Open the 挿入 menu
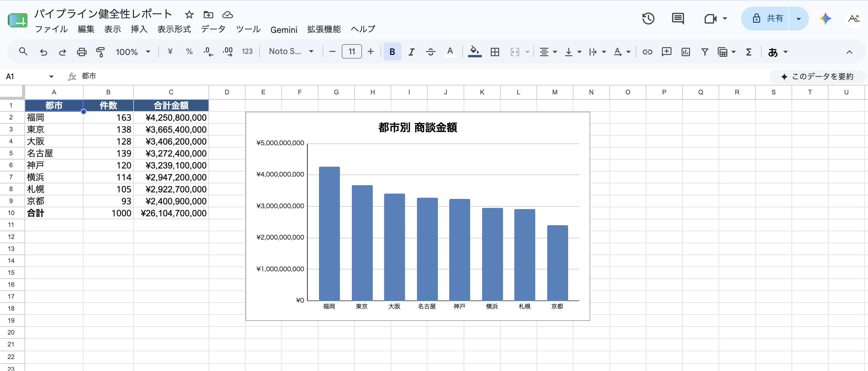The image size is (868, 371). click(139, 29)
